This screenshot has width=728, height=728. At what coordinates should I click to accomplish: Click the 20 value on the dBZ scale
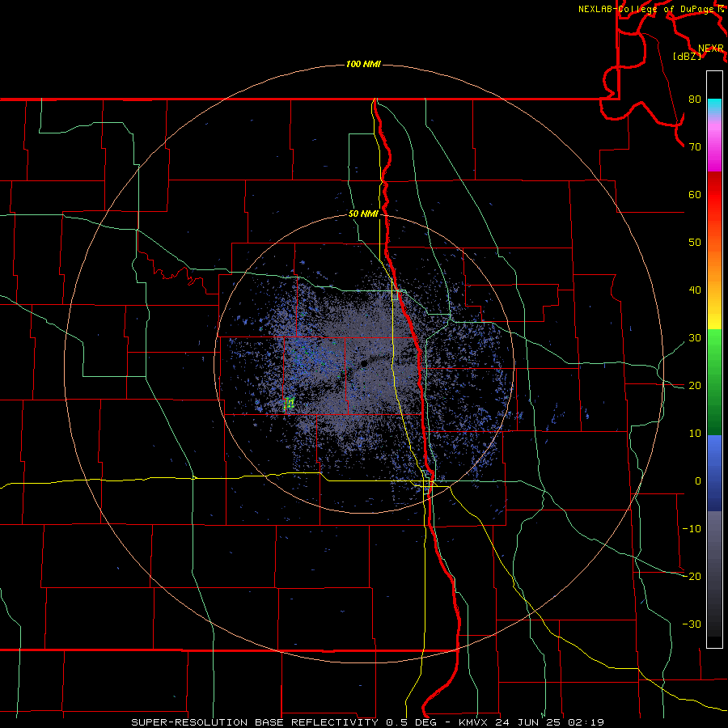(x=695, y=385)
